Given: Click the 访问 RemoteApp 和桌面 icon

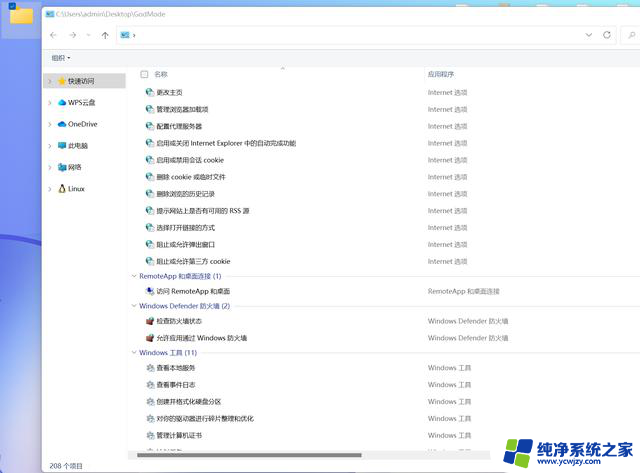Looking at the screenshot, I should [150, 291].
